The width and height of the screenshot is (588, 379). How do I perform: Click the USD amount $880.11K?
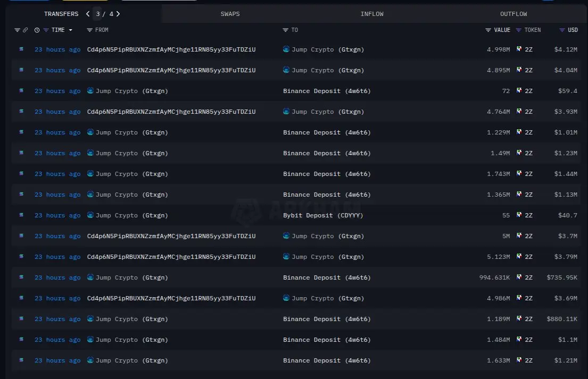click(x=562, y=319)
